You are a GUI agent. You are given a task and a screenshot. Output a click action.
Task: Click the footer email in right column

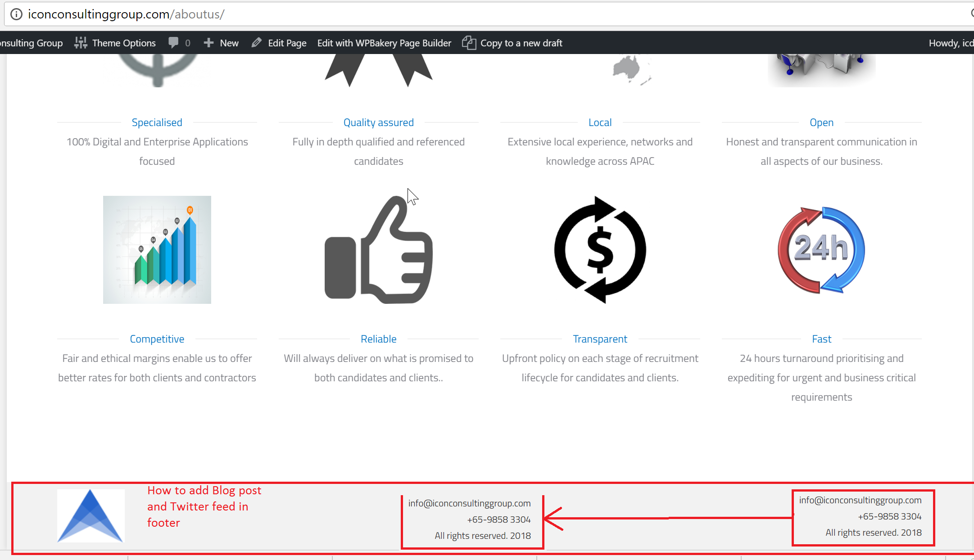click(x=860, y=500)
